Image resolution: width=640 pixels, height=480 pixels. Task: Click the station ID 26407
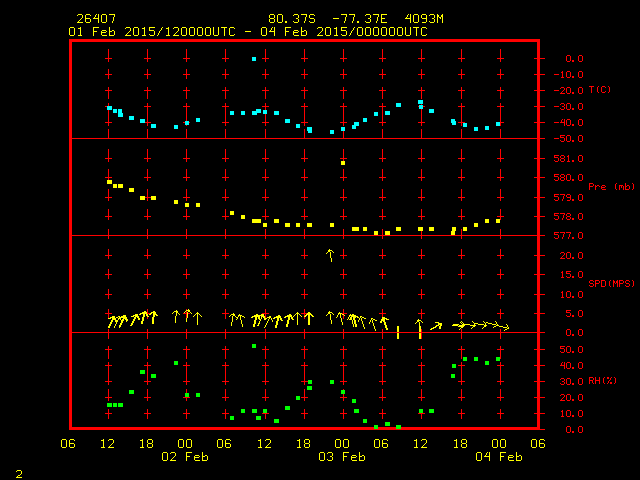coord(96,19)
